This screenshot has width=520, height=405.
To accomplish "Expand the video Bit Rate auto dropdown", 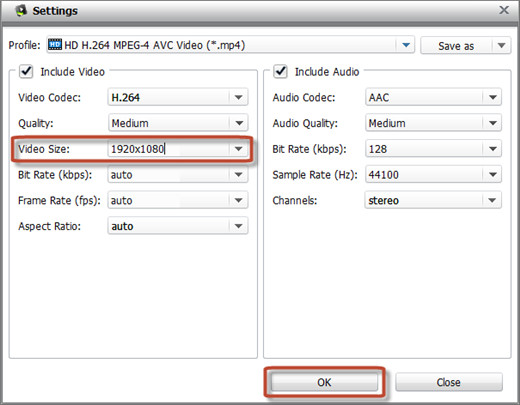I will click(x=178, y=174).
